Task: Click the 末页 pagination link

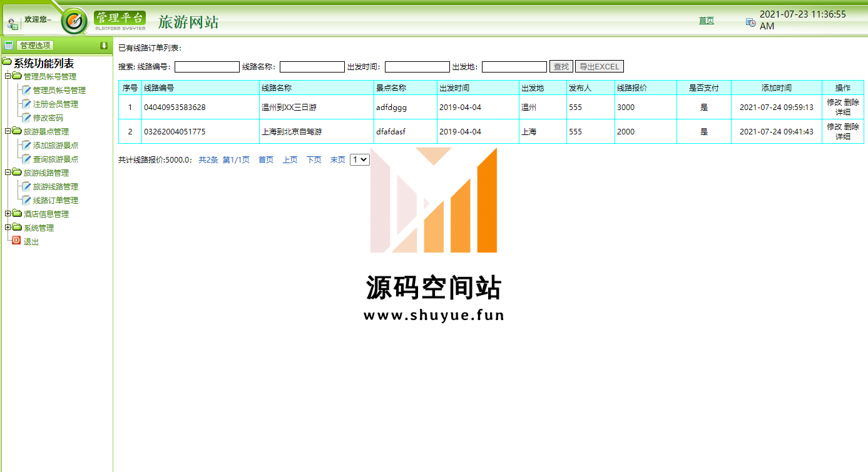Action: pyautogui.click(x=338, y=160)
